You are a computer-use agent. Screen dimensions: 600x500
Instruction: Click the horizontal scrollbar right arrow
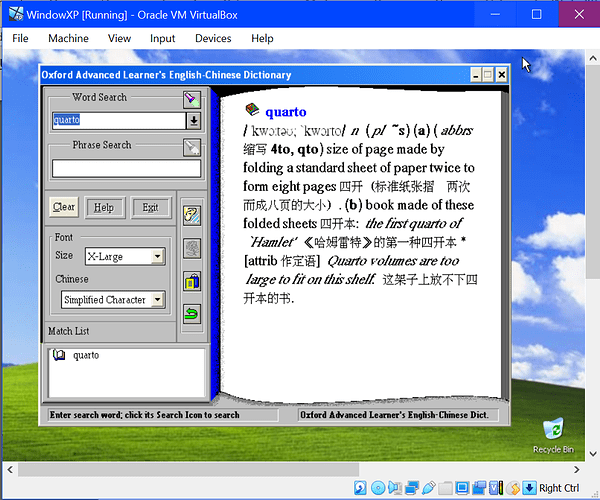pos(576,469)
